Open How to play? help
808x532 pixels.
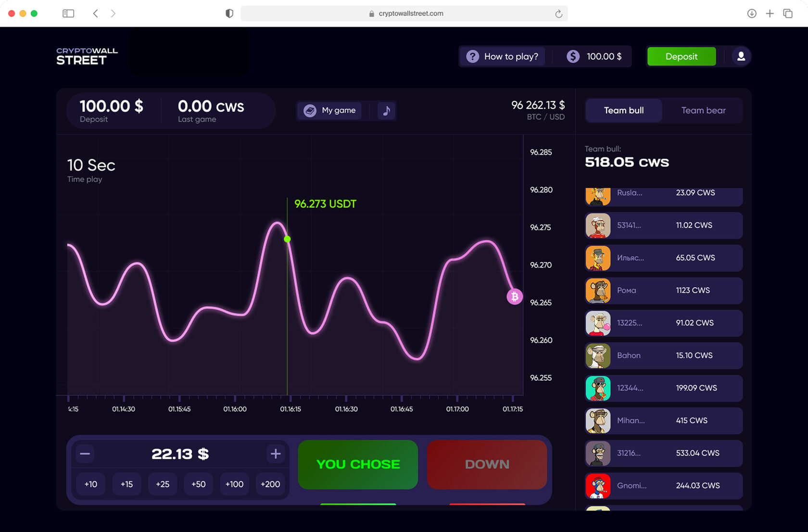click(x=503, y=56)
